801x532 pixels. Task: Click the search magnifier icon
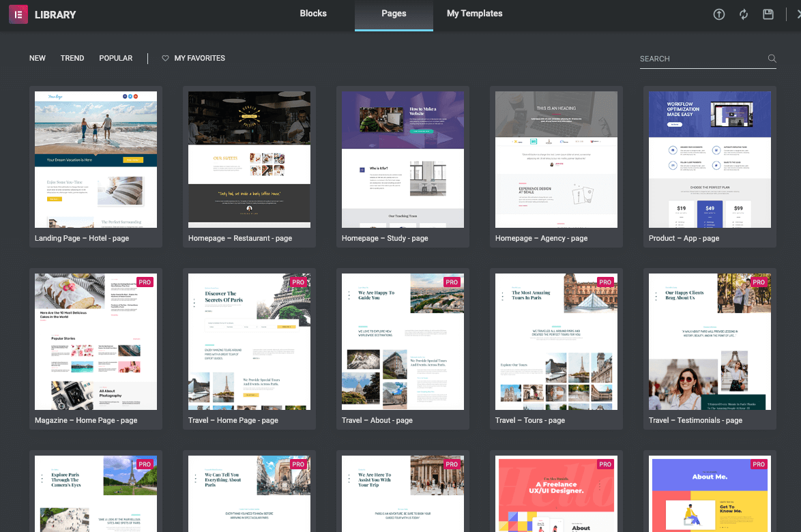(772, 59)
